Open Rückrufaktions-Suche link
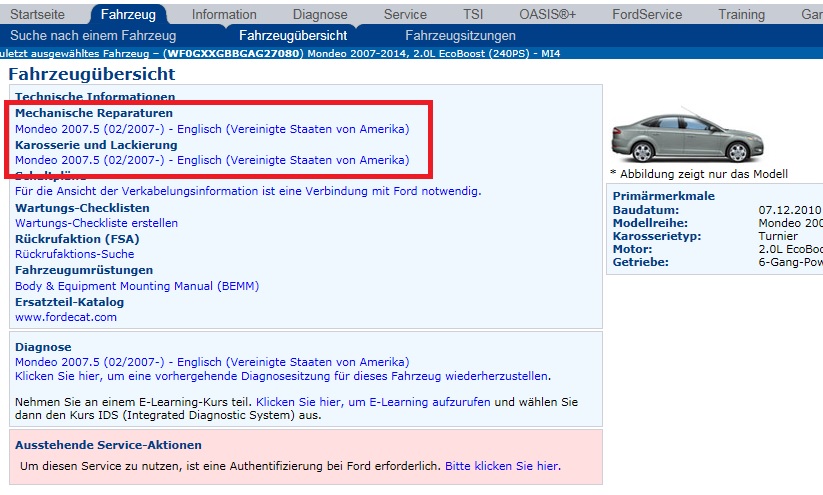This screenshot has width=823, height=495. tap(75, 254)
